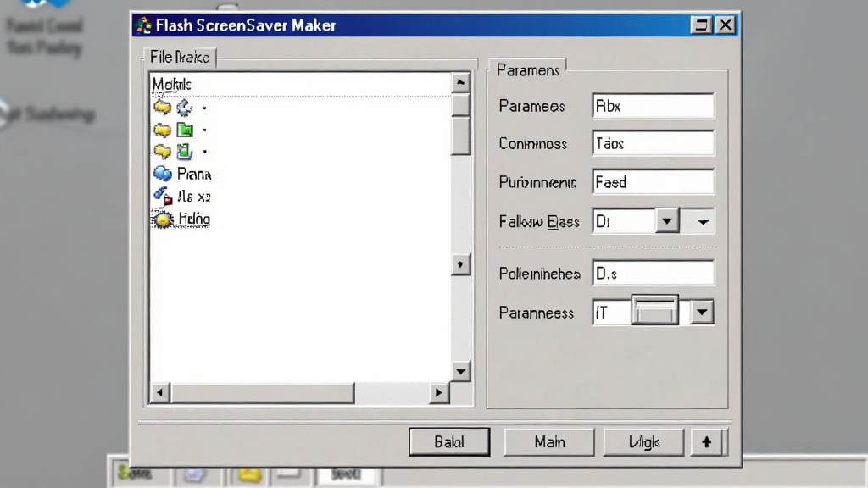868x488 pixels.
Task: Click the Polleninehes input field
Action: click(x=654, y=274)
